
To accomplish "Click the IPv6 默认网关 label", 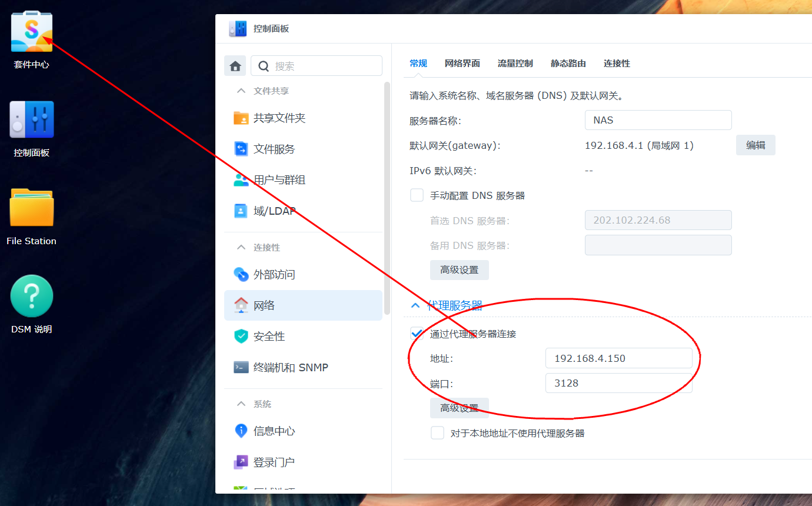I will tap(442, 171).
